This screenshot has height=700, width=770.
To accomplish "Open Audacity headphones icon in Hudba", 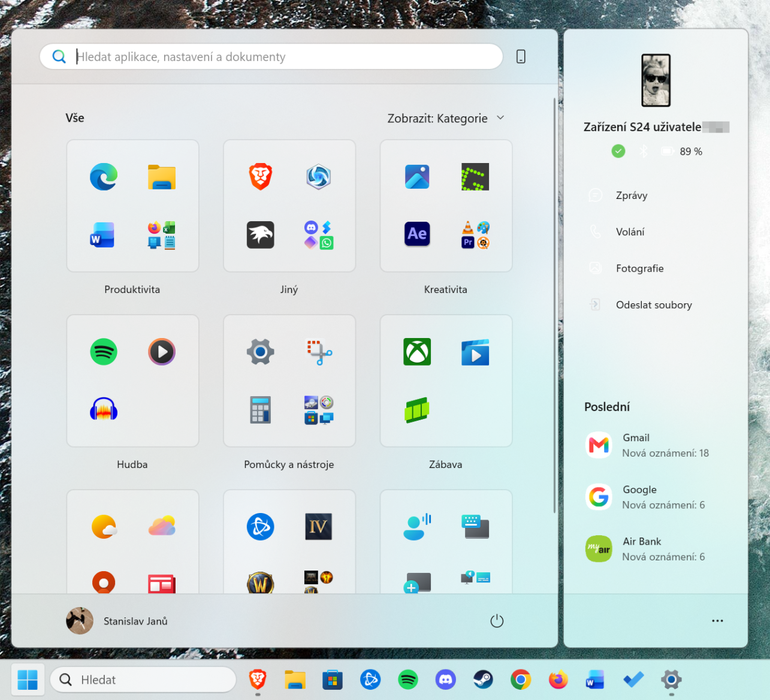I will (x=104, y=409).
